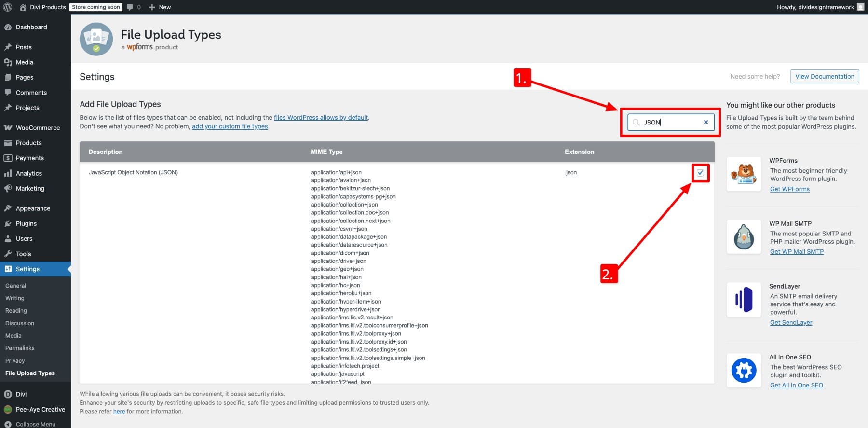Image resolution: width=868 pixels, height=428 pixels.
Task: Click the WPForms bear mascot icon
Action: tap(744, 174)
